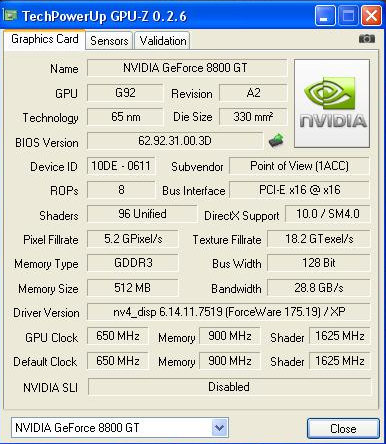Open the Sensors tab
Viewport: 386px width, 444px height.
pos(109,41)
